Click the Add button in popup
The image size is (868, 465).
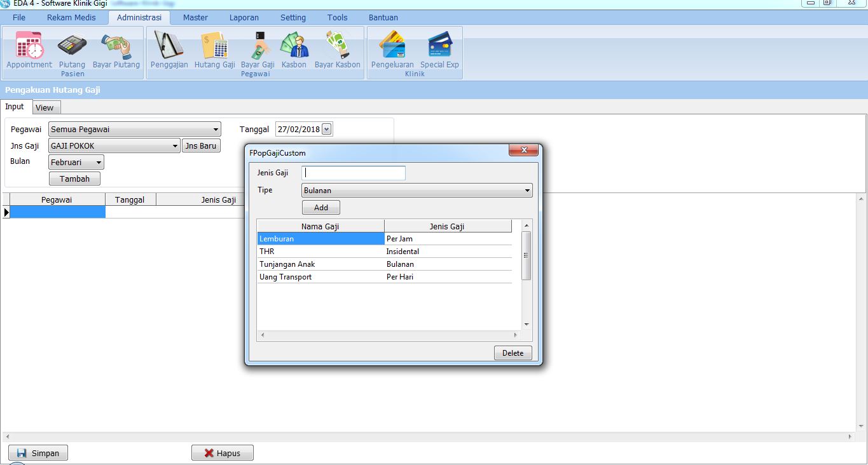321,208
